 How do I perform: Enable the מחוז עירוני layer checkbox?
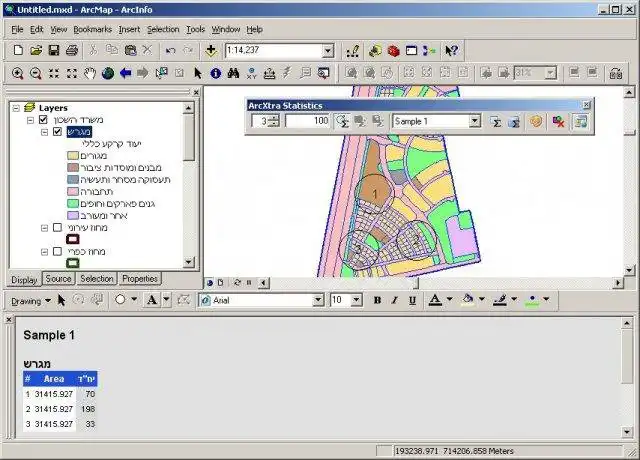click(57, 227)
